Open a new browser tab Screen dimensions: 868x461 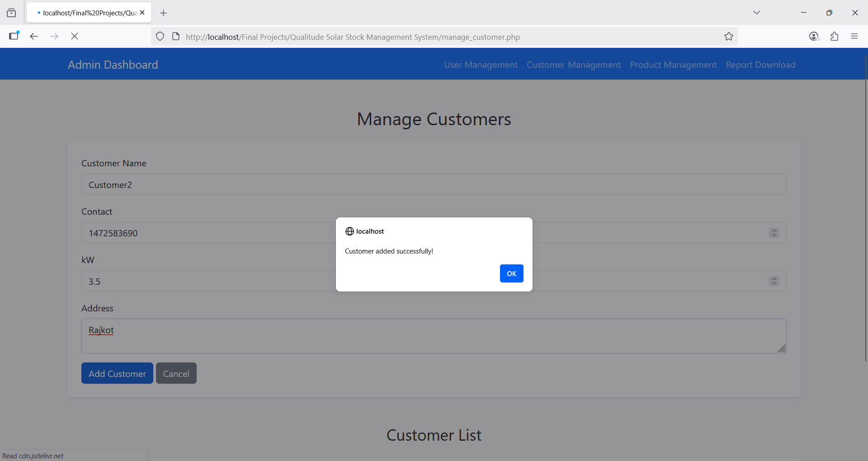(x=164, y=13)
